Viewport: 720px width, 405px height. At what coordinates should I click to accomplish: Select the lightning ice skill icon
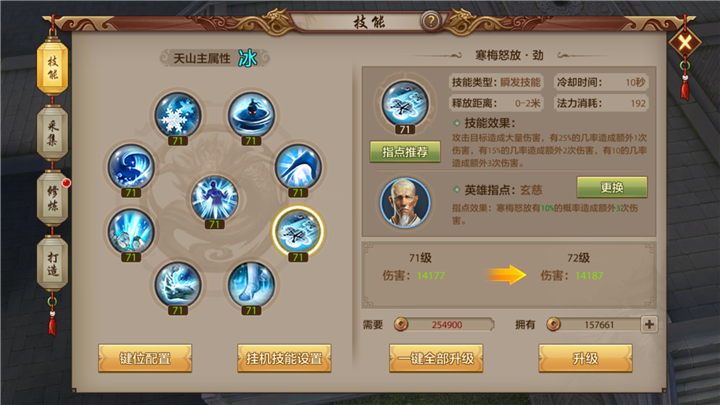point(178,284)
